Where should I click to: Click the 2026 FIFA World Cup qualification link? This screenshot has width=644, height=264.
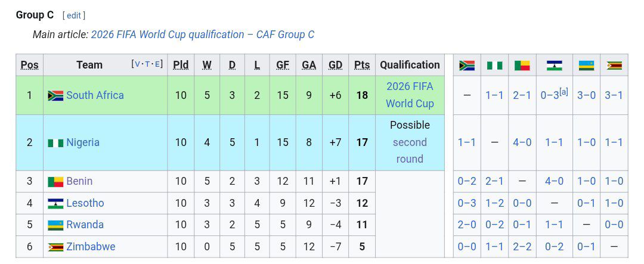[410, 95]
